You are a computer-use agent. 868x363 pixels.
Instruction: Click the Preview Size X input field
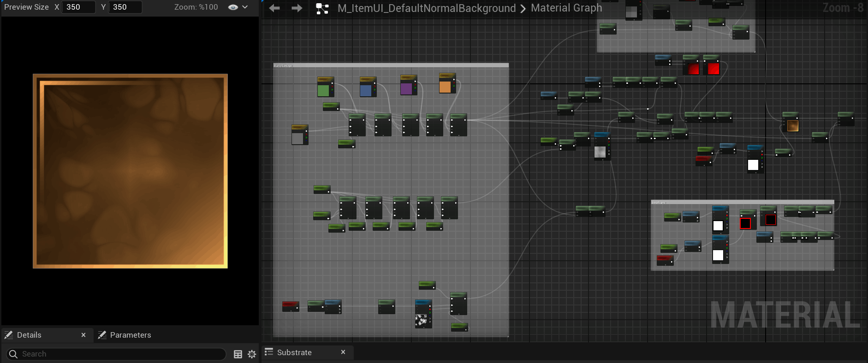(78, 7)
